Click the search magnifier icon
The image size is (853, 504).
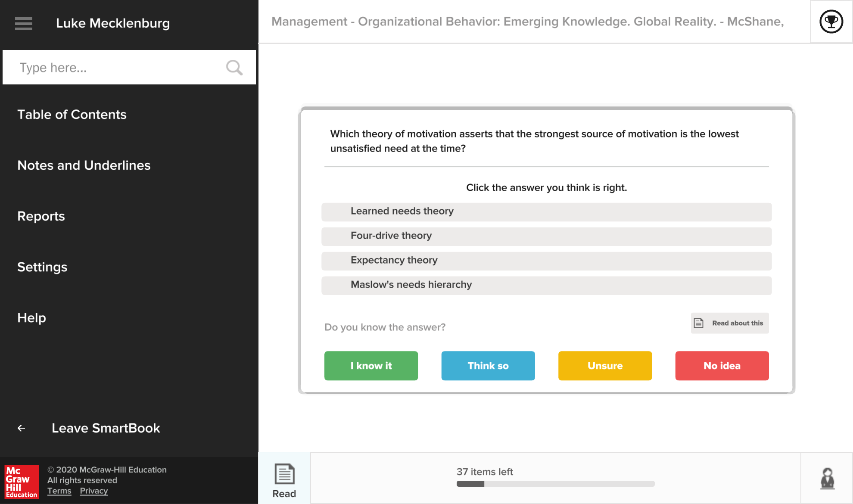(234, 68)
